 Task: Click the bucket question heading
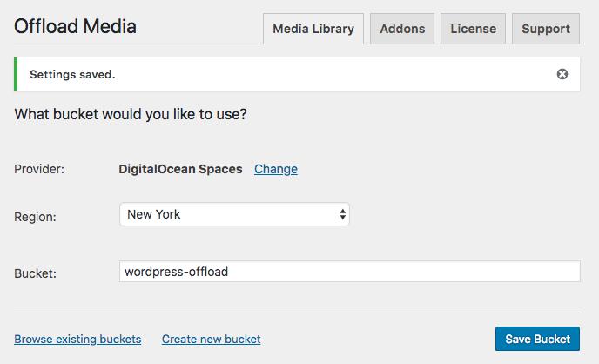coord(131,115)
